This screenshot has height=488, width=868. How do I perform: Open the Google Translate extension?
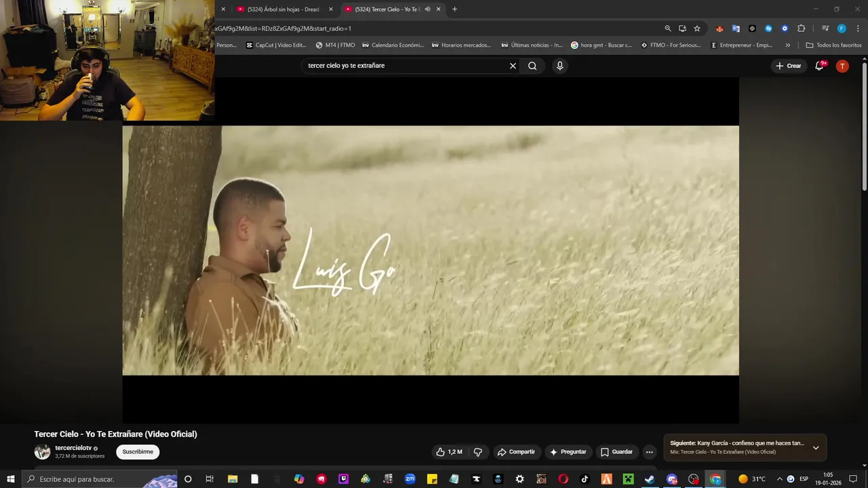pyautogui.click(x=736, y=28)
